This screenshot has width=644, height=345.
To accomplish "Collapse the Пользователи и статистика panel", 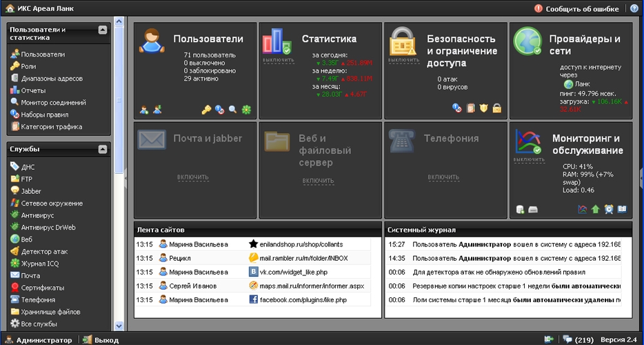I will 103,30.
